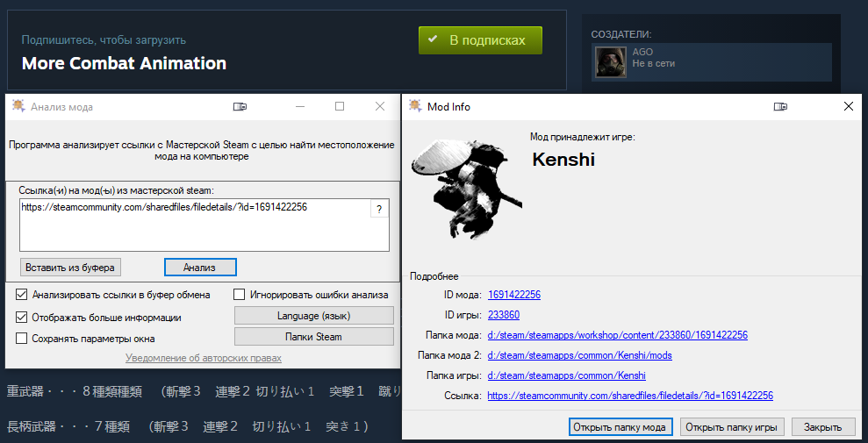Open steamcommunity URL link in Mod Info
Viewport: 868px width, 443px height.
coord(630,396)
